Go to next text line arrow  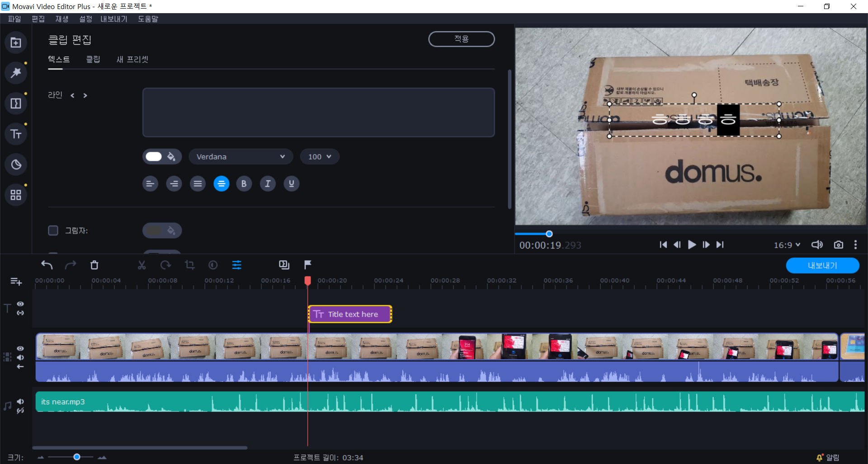(85, 95)
